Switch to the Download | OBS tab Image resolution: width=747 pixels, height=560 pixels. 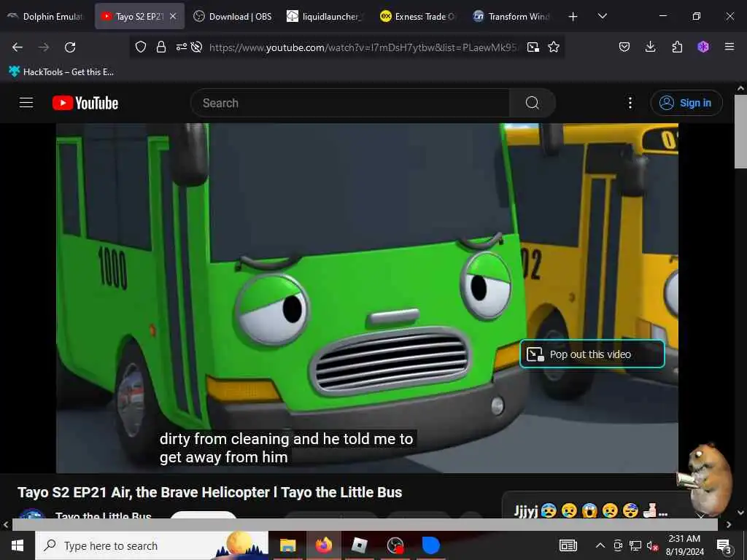coord(233,16)
